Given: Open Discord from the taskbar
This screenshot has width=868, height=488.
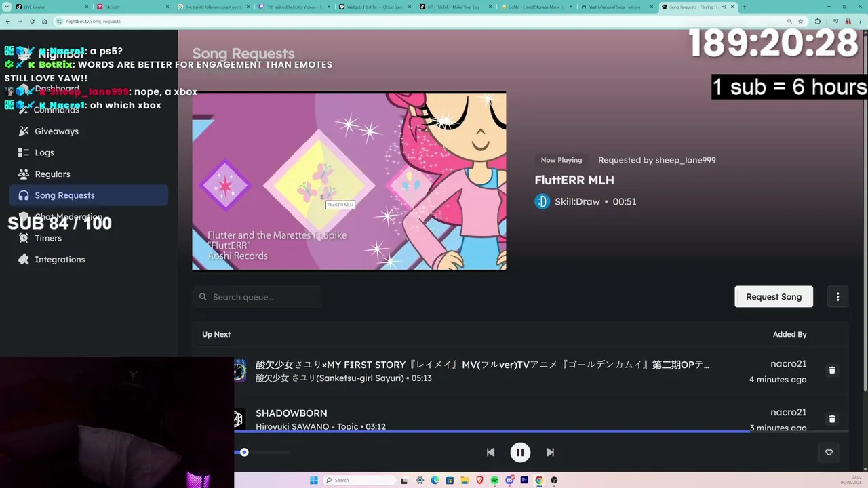Looking at the screenshot, I should coord(509,480).
